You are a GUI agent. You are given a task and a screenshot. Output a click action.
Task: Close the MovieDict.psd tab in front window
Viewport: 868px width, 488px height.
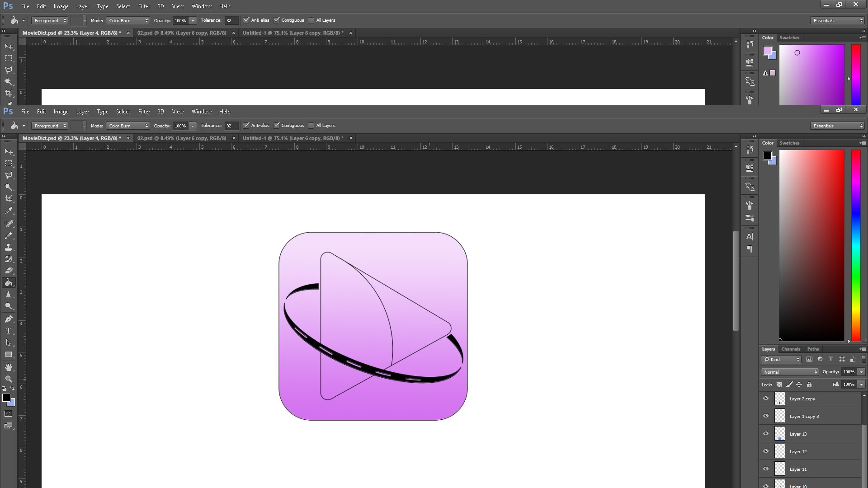point(128,138)
